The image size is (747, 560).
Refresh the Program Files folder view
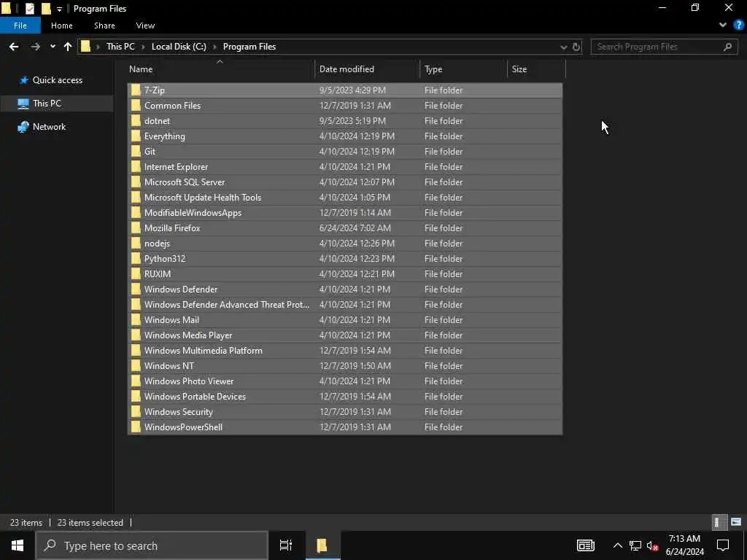tap(576, 47)
